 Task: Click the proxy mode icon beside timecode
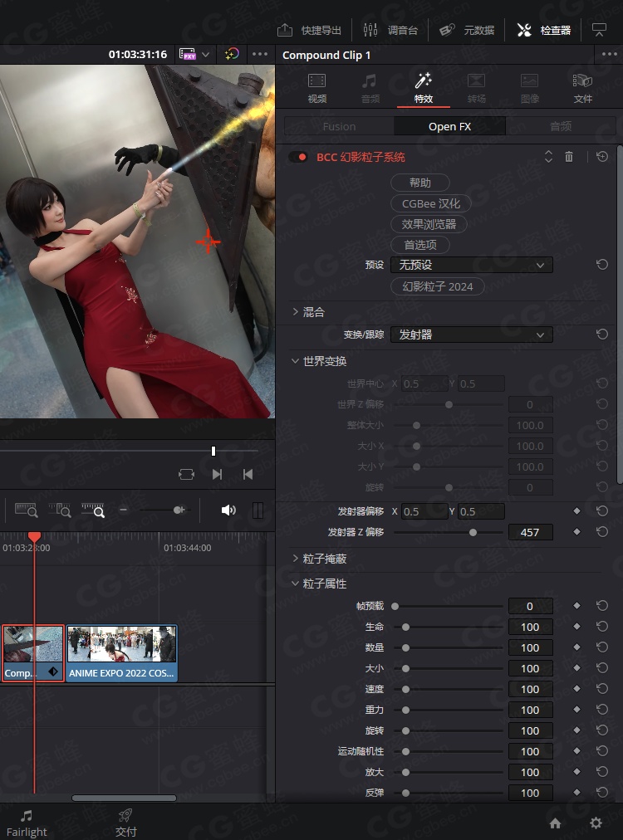pos(188,54)
